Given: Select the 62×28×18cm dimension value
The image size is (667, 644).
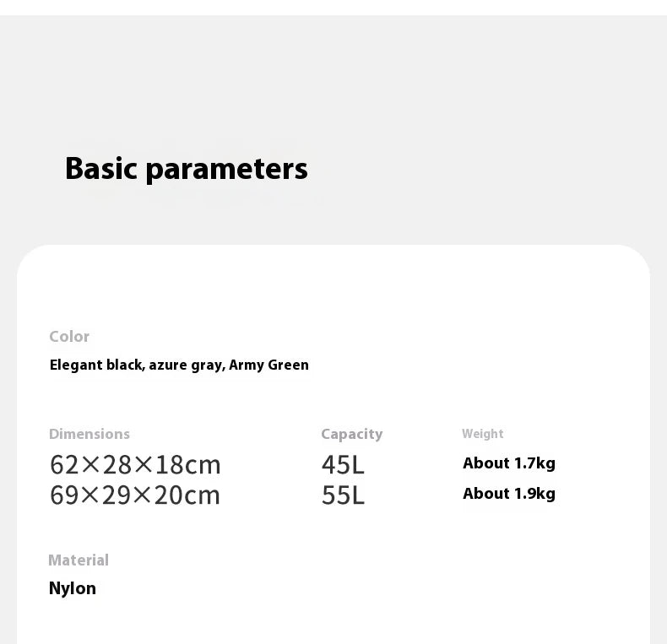Looking at the screenshot, I should pyautogui.click(x=135, y=464).
